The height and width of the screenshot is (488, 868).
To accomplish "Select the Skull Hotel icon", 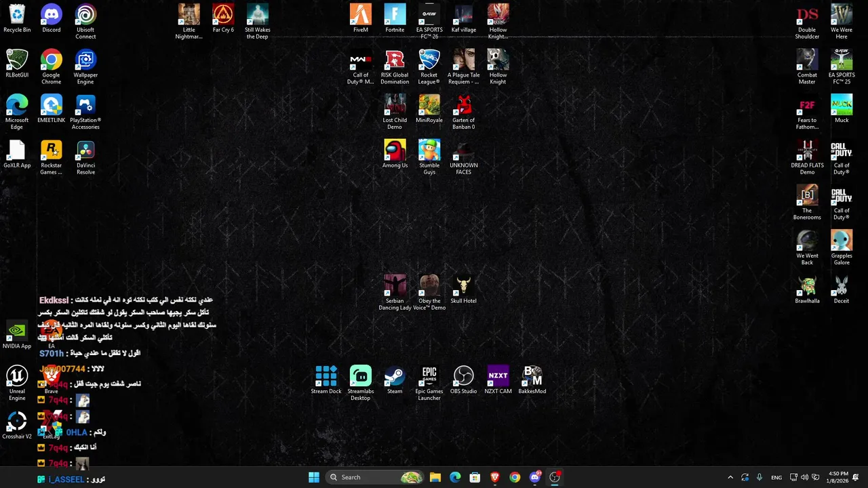I will click(x=464, y=290).
